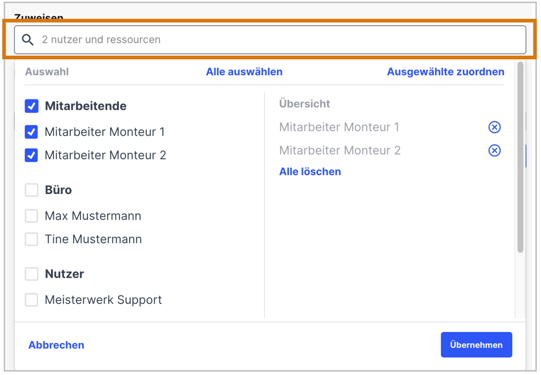The image size is (541, 375).
Task: Check the Nutzer group checkbox
Action: point(31,274)
